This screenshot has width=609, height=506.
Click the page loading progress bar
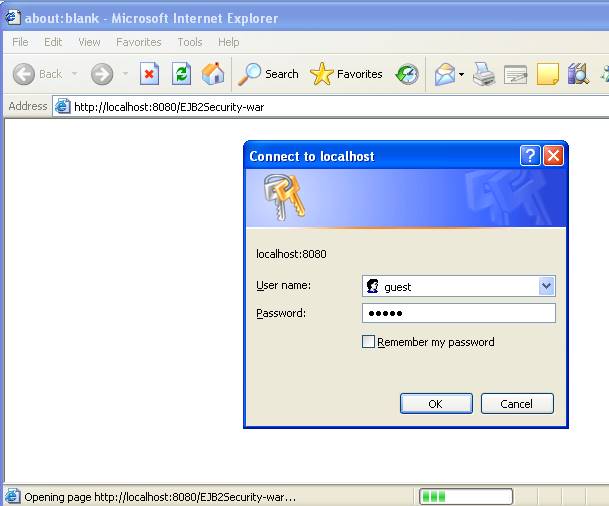[466, 496]
